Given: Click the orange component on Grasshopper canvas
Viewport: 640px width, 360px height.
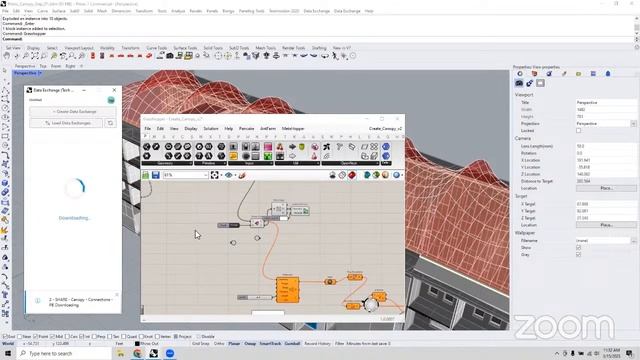Looking at the screenshot, I should 287,290.
